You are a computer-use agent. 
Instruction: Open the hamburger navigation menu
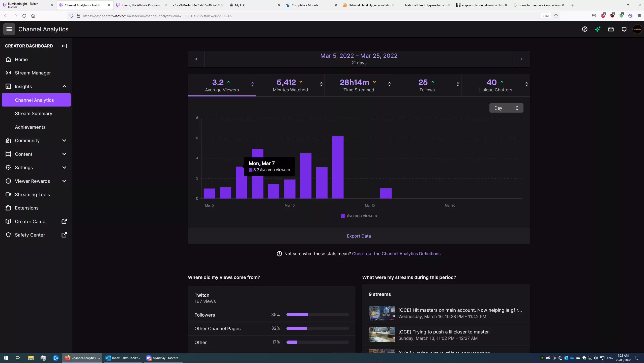click(x=9, y=29)
